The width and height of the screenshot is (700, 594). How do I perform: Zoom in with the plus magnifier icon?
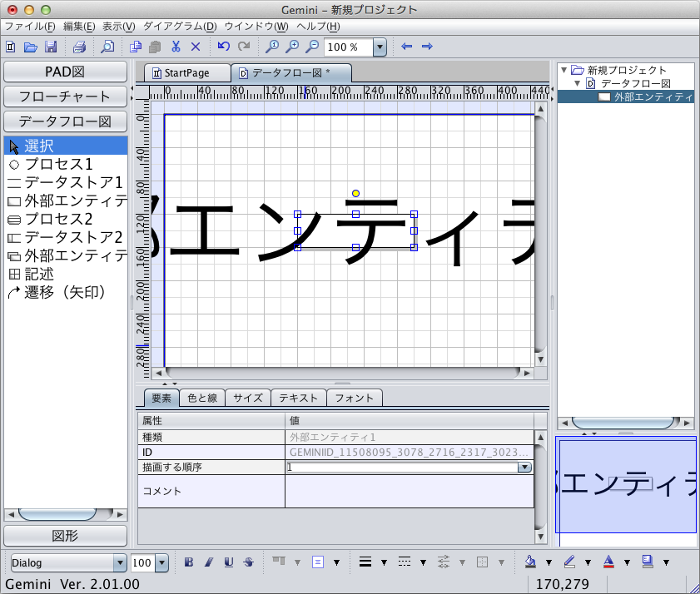pyautogui.click(x=292, y=47)
